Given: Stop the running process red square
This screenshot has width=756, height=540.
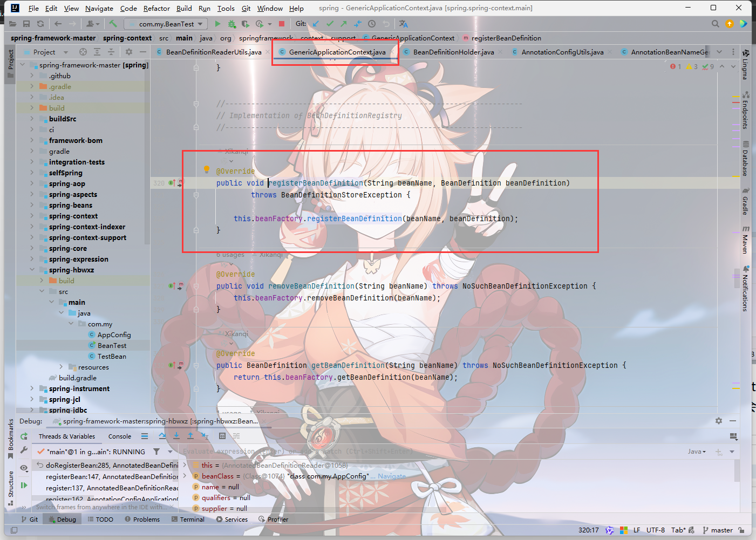Looking at the screenshot, I should coord(282,24).
